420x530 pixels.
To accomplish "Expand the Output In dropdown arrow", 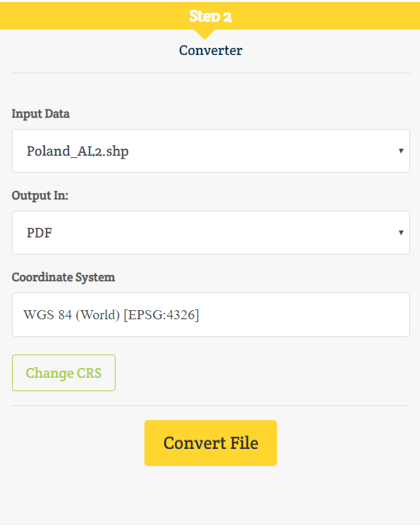I will [401, 233].
